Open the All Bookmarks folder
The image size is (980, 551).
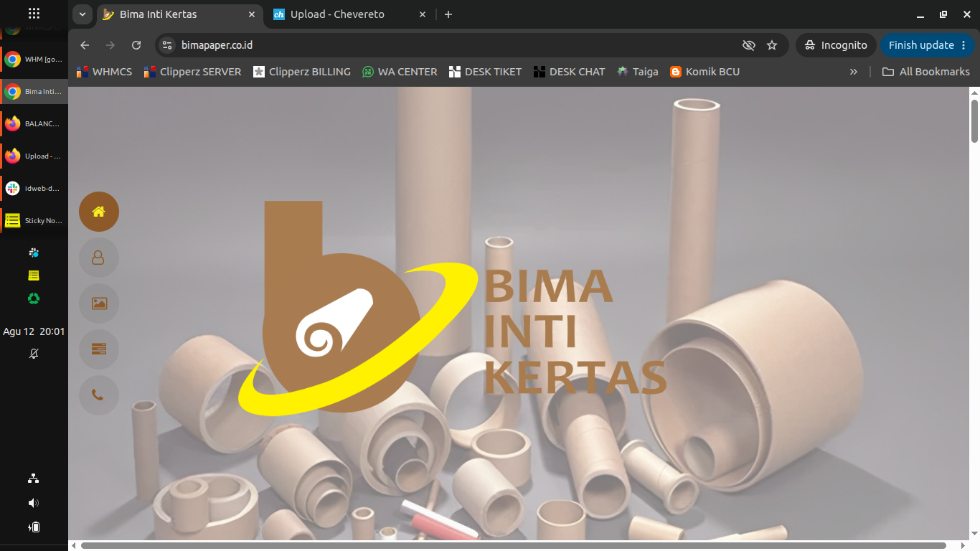[x=926, y=72]
